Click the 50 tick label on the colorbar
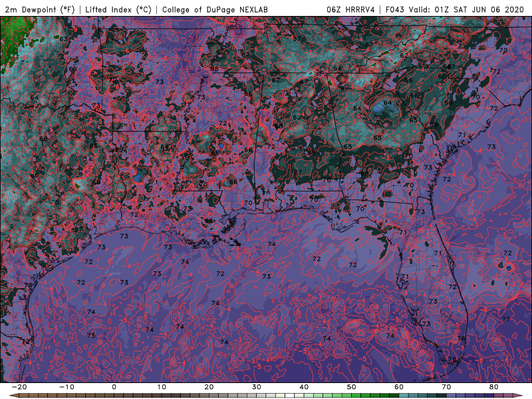 tap(352, 387)
